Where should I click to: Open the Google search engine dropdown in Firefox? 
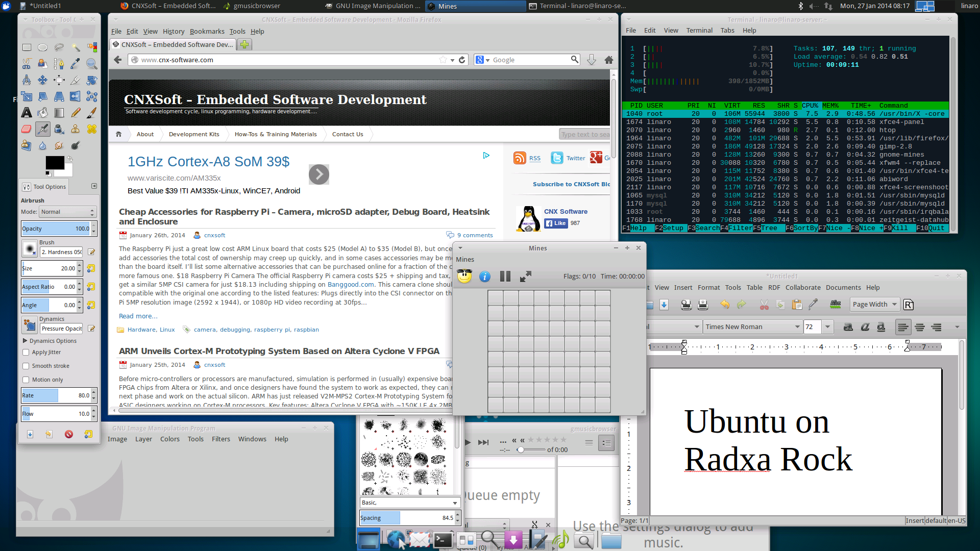(x=483, y=60)
